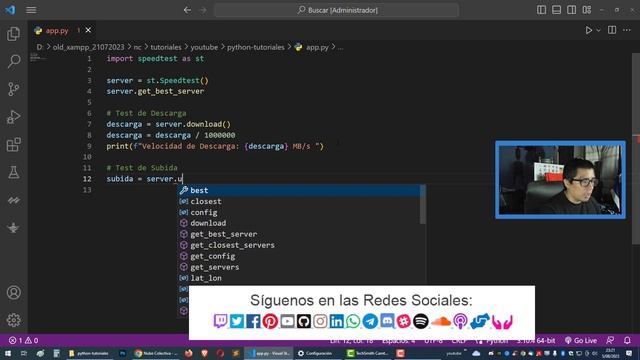This screenshot has height=360, width=640.
Task: Click the feedback icon in status bar
Action: [x=610, y=340]
